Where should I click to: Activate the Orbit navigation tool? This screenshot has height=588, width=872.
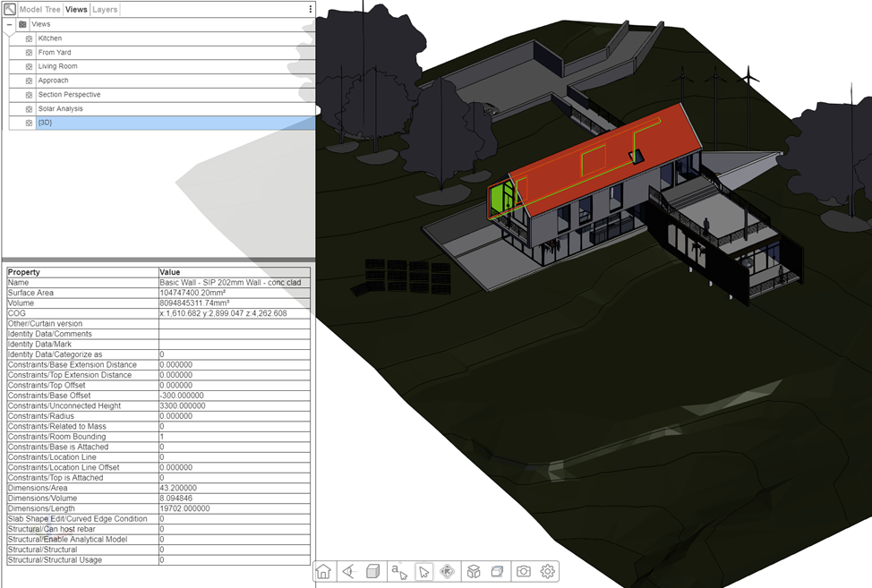[x=448, y=571]
